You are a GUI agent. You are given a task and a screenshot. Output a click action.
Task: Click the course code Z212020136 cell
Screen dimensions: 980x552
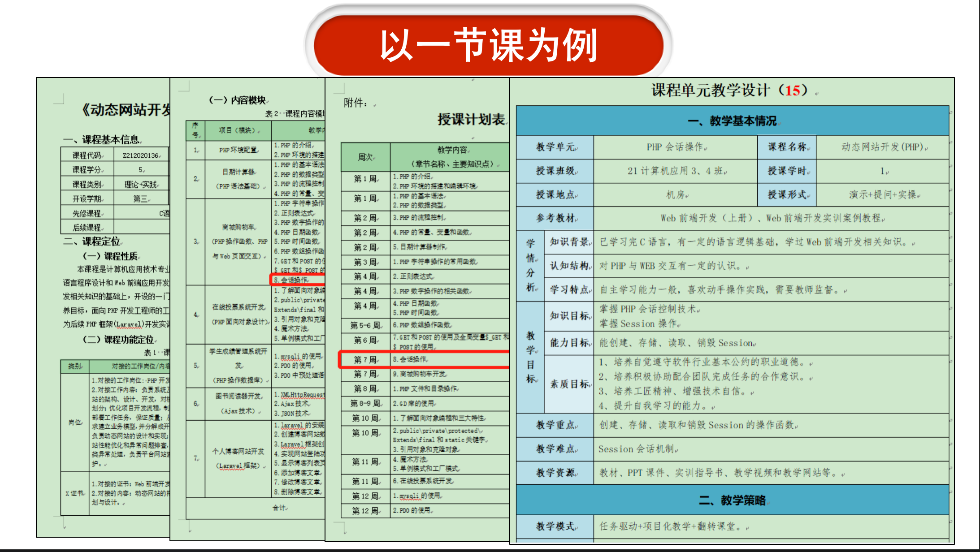(x=141, y=155)
